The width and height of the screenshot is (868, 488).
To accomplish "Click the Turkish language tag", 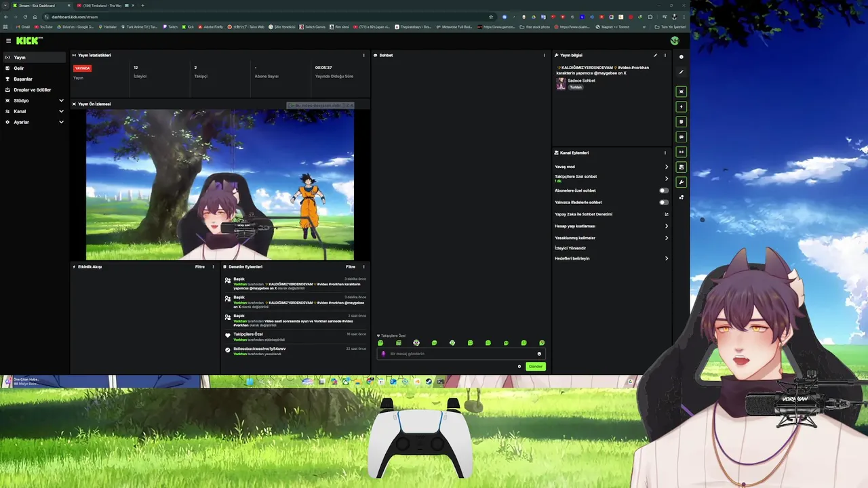I will tap(576, 87).
